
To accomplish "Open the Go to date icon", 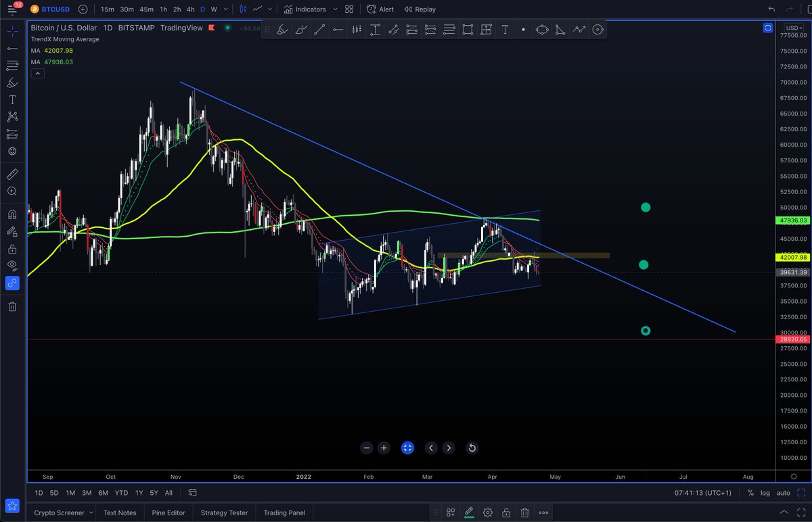I will (x=193, y=493).
